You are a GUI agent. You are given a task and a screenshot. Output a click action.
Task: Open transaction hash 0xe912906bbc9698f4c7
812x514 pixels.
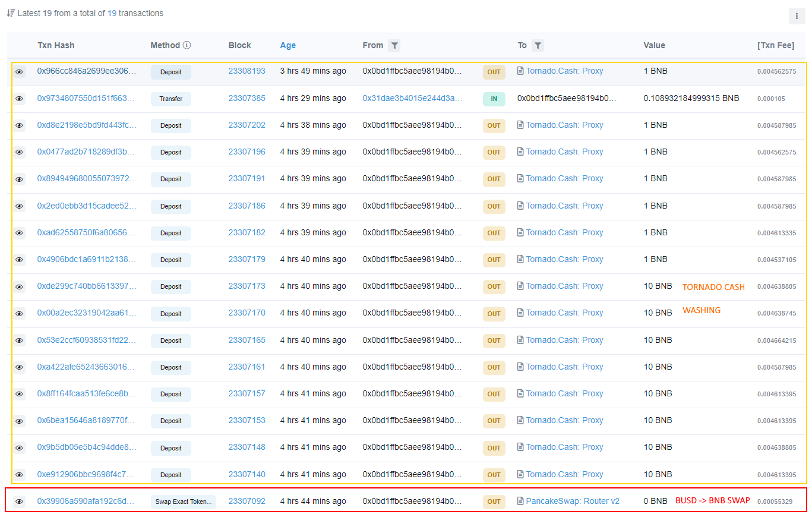click(x=87, y=474)
